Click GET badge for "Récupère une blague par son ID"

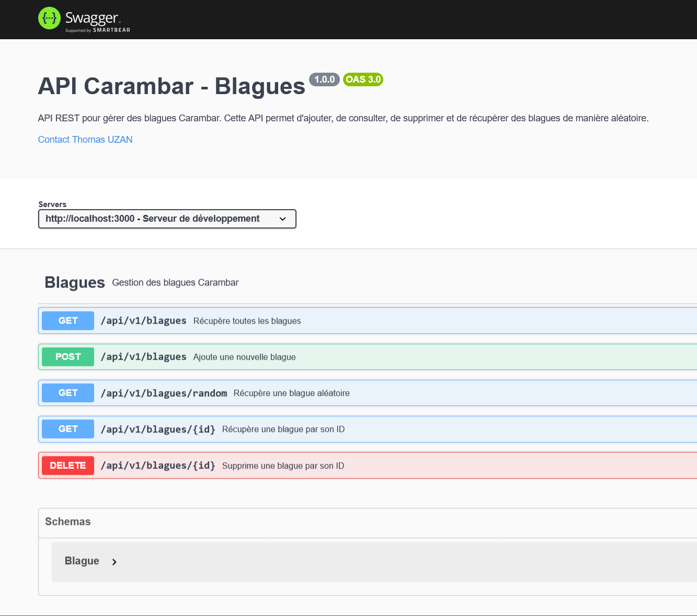(68, 429)
